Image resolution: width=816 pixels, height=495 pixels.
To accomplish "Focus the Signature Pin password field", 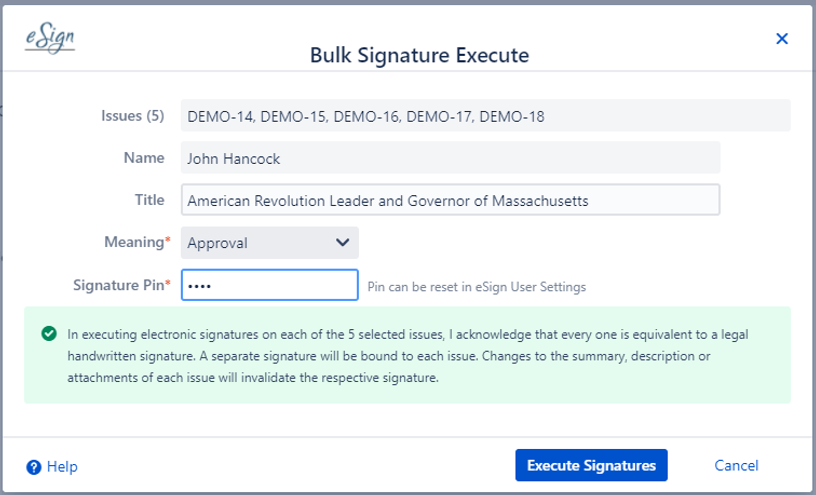I will coord(269,285).
